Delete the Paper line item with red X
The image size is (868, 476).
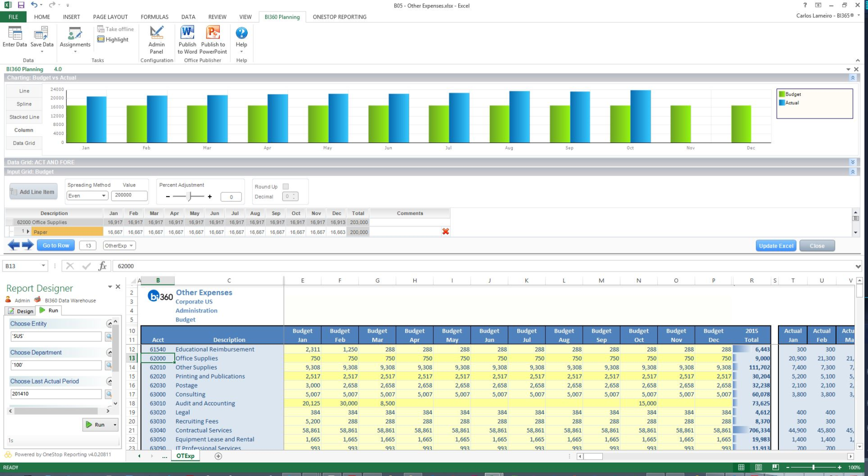[x=445, y=231]
